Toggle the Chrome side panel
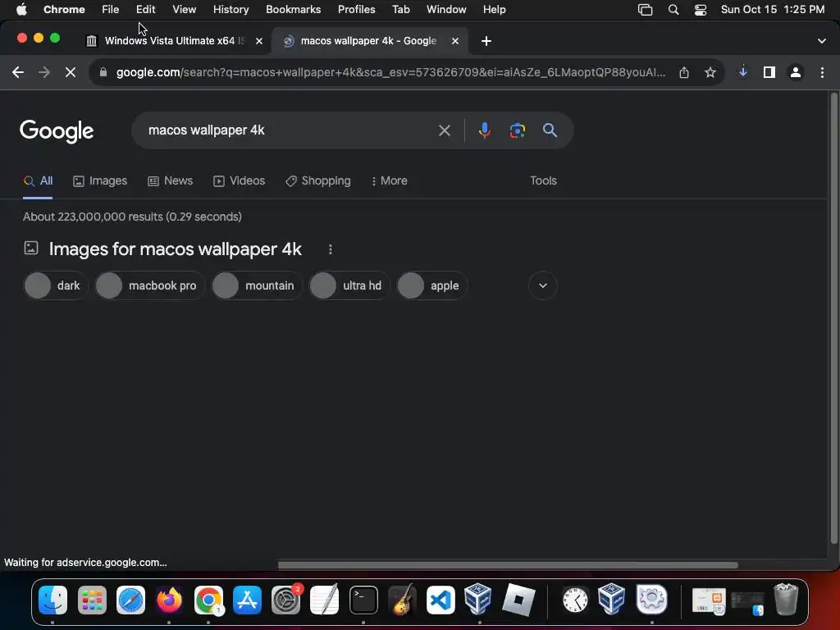840x630 pixels. tap(769, 72)
